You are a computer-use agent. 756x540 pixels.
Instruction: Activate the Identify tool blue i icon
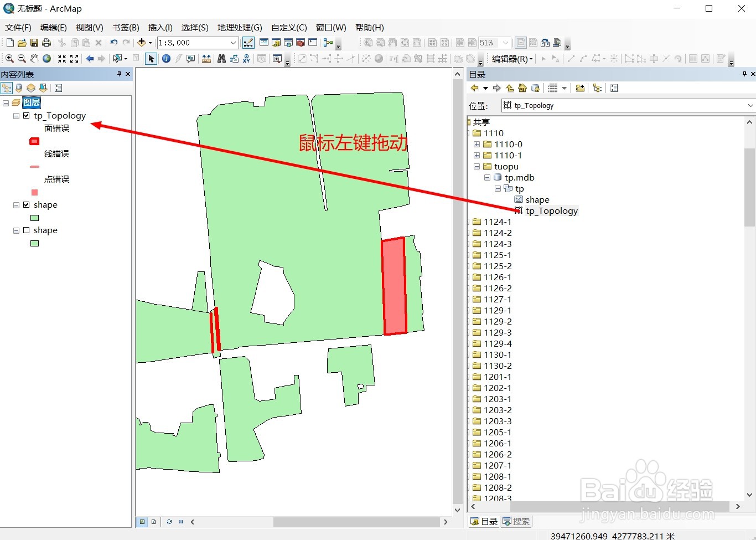(x=166, y=59)
